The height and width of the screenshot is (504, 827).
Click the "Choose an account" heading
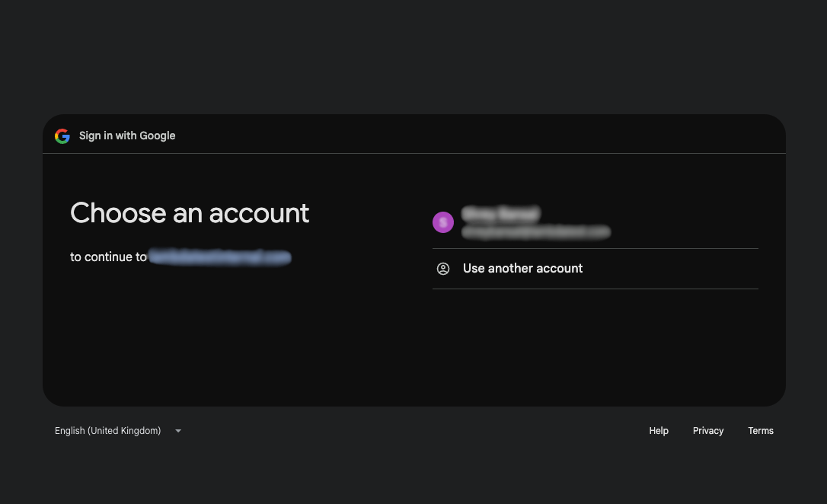tap(190, 213)
